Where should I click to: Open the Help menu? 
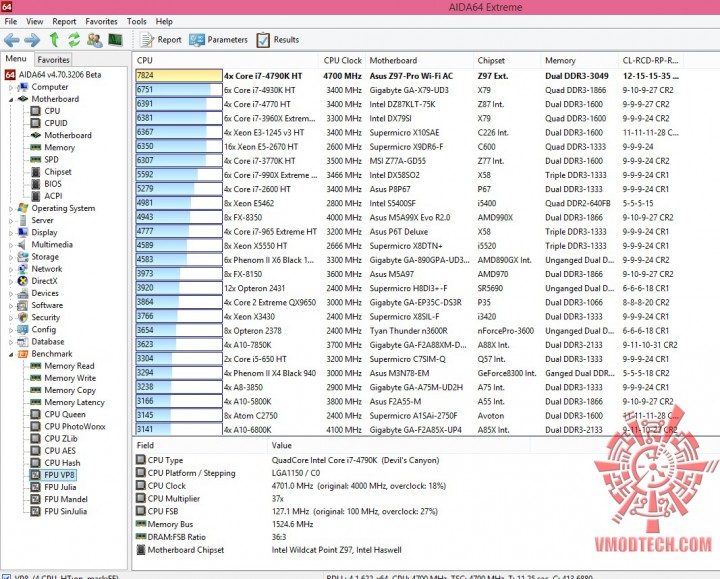tap(164, 21)
